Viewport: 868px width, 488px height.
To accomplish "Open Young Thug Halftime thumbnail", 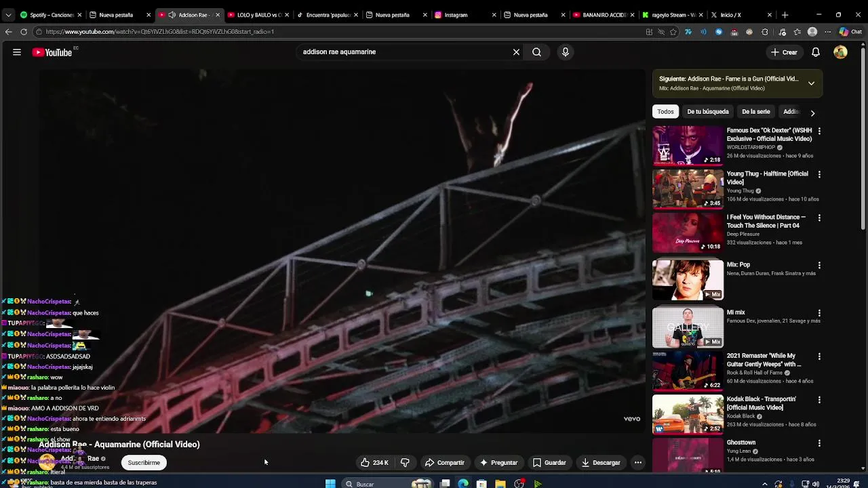I will [688, 189].
